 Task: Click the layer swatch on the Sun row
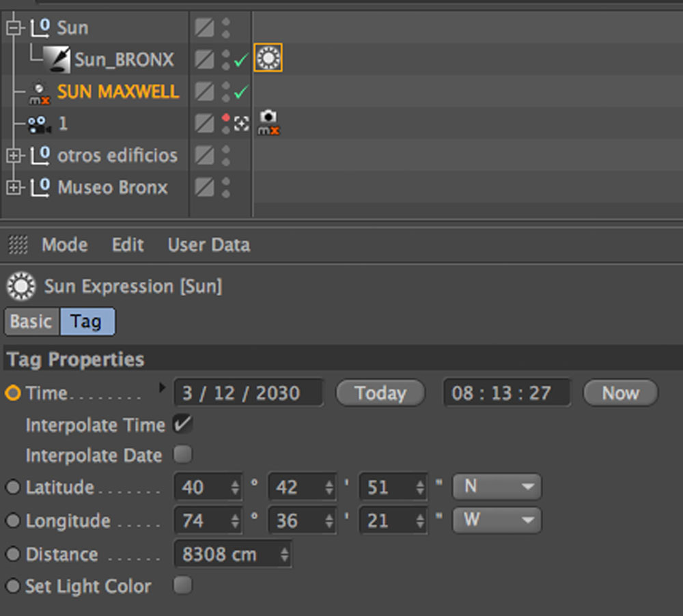click(x=204, y=28)
